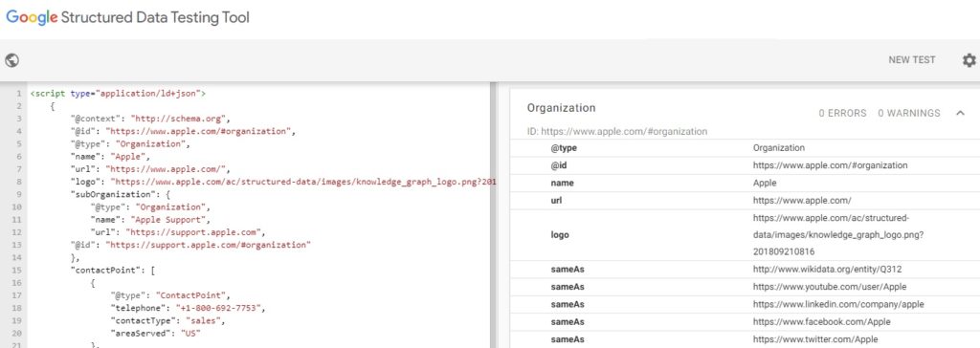This screenshot has height=348, width=980.
Task: Click the 0 ERRORS count
Action: (842, 113)
